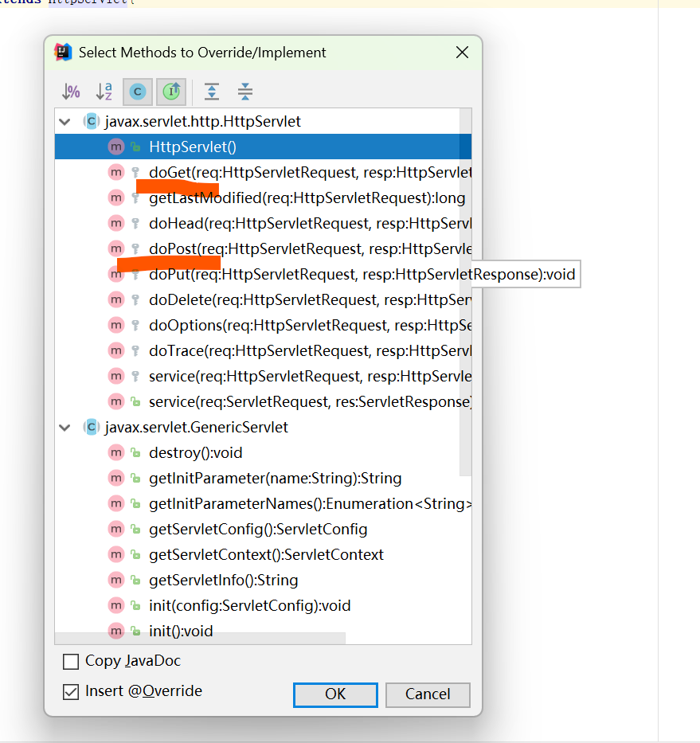The width and height of the screenshot is (700, 743).
Task: Select service(req:ServletRequest) method row
Action: point(263,402)
